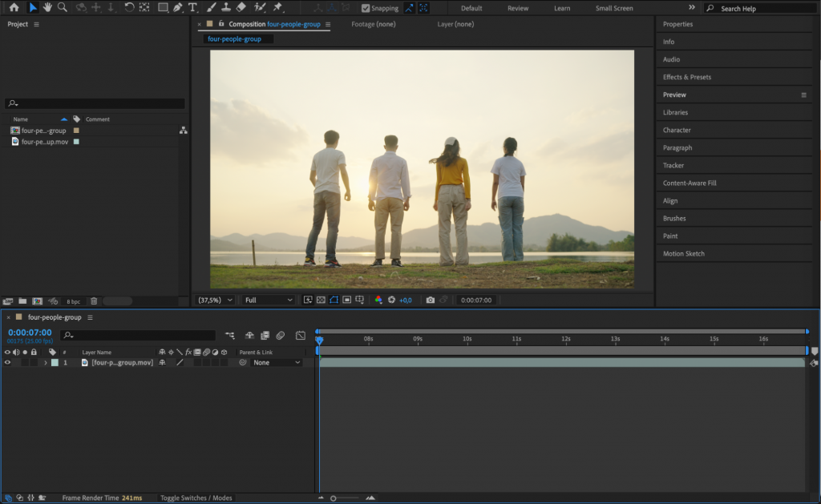Open the Full resolution dropdown
Image resolution: width=821 pixels, height=504 pixels.
[x=268, y=300]
